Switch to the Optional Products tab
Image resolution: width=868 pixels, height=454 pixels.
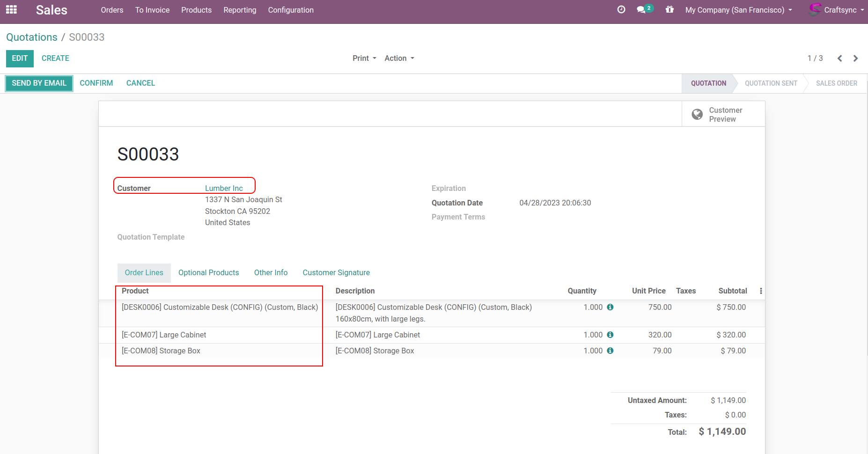208,273
